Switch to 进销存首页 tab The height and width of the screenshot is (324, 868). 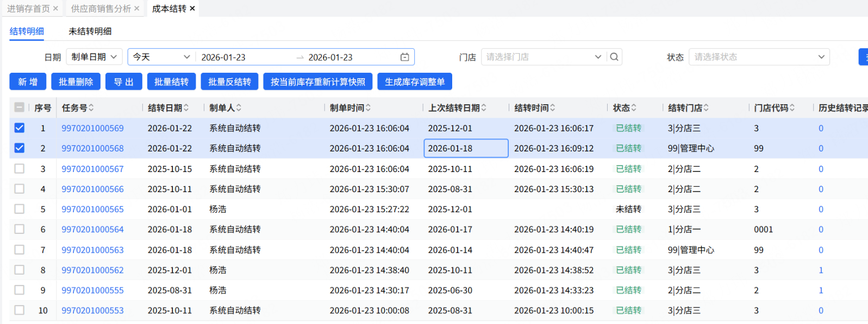pos(28,9)
